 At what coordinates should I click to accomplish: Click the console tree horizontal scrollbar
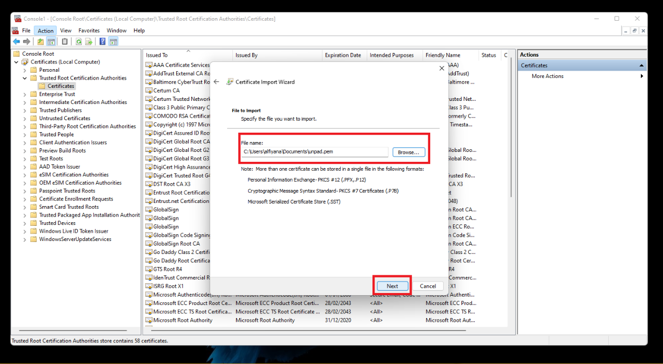pos(73,331)
